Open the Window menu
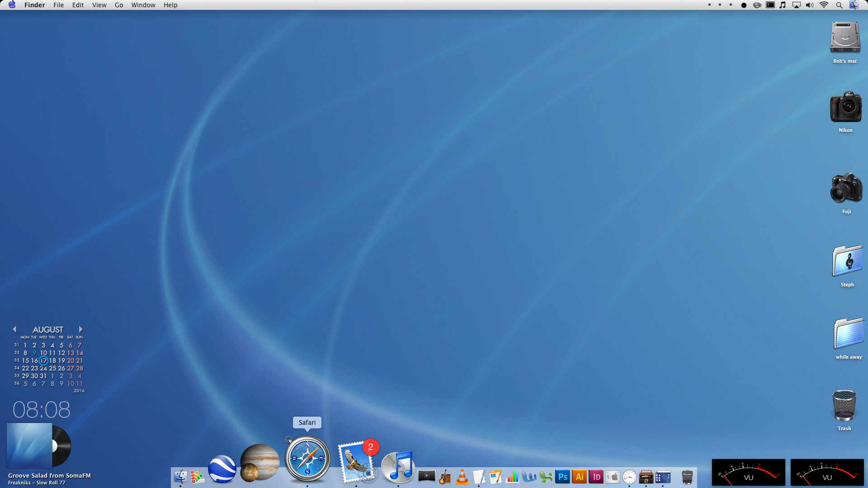Image resolution: width=868 pixels, height=488 pixels. coord(143,5)
